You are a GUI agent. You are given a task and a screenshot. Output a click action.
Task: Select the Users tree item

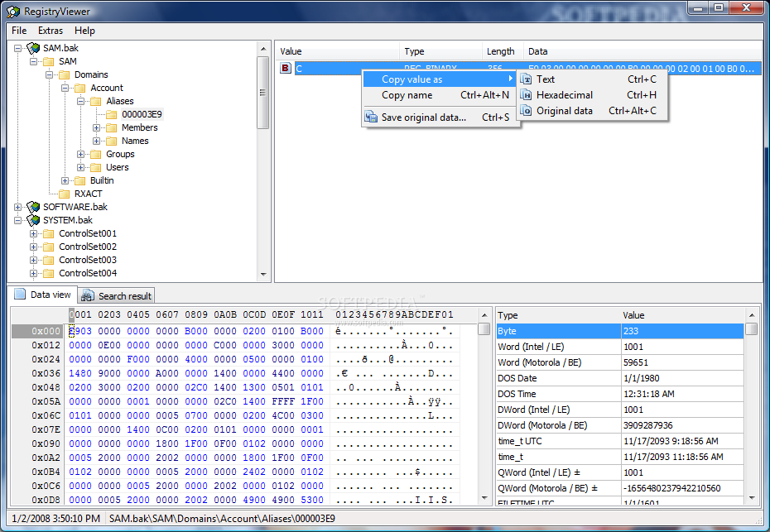pyautogui.click(x=118, y=167)
